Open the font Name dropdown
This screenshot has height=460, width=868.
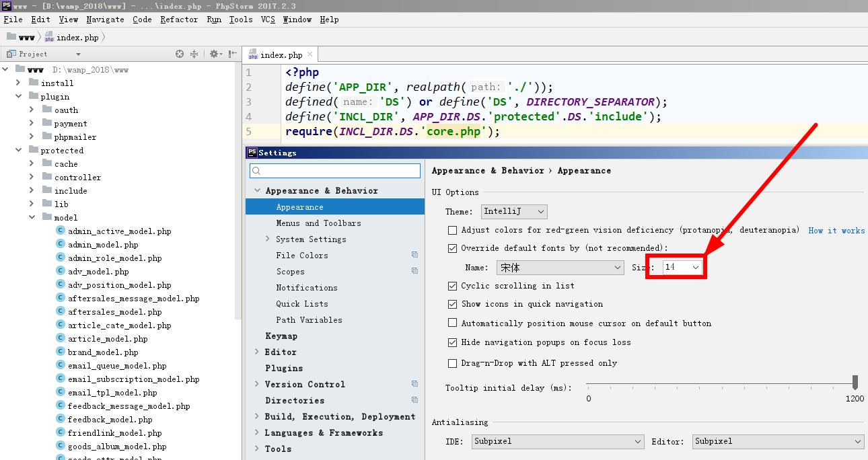(x=560, y=268)
